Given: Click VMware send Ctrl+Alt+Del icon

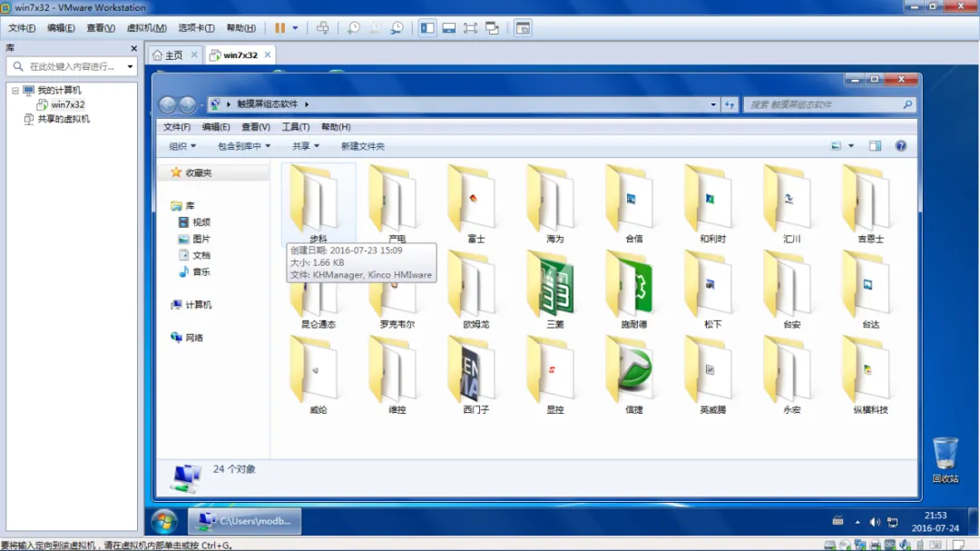Looking at the screenshot, I should [x=322, y=28].
